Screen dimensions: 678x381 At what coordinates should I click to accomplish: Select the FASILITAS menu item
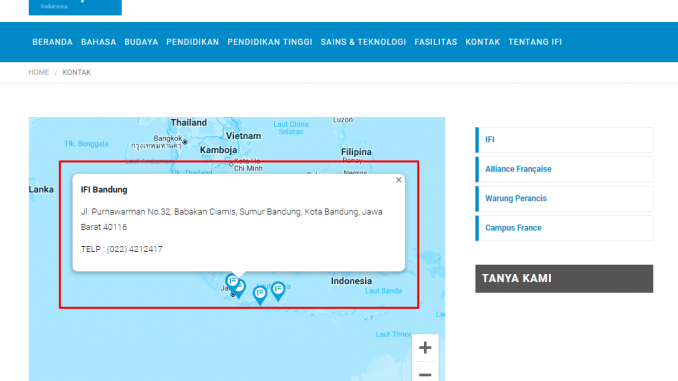point(436,42)
